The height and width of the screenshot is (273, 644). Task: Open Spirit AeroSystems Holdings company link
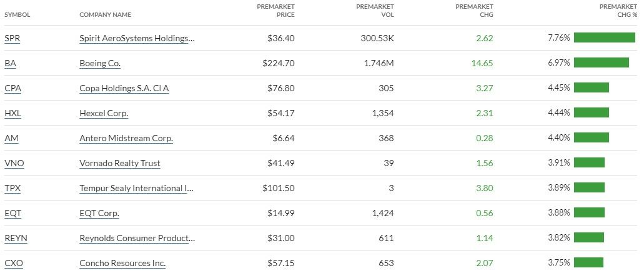point(137,38)
